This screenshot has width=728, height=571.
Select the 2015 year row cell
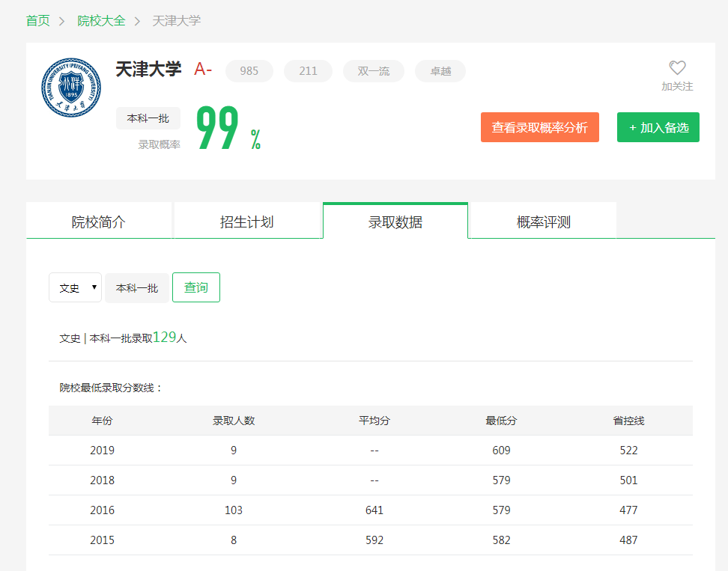(102, 540)
